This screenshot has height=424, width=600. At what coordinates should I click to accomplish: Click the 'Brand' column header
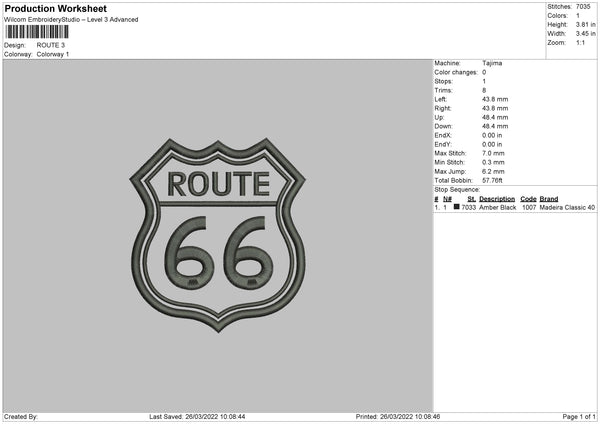click(x=549, y=199)
